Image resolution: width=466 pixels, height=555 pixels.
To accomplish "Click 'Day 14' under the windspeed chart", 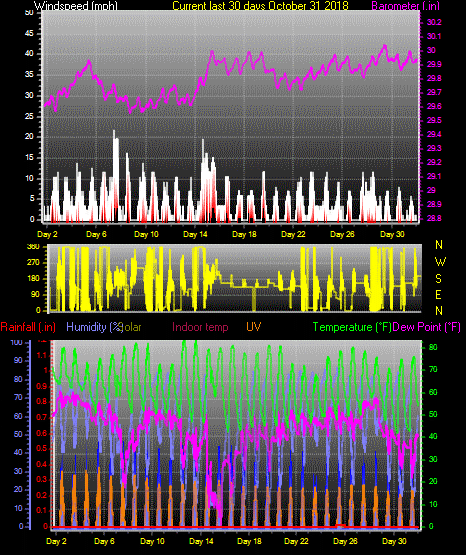I will pyautogui.click(x=195, y=234).
